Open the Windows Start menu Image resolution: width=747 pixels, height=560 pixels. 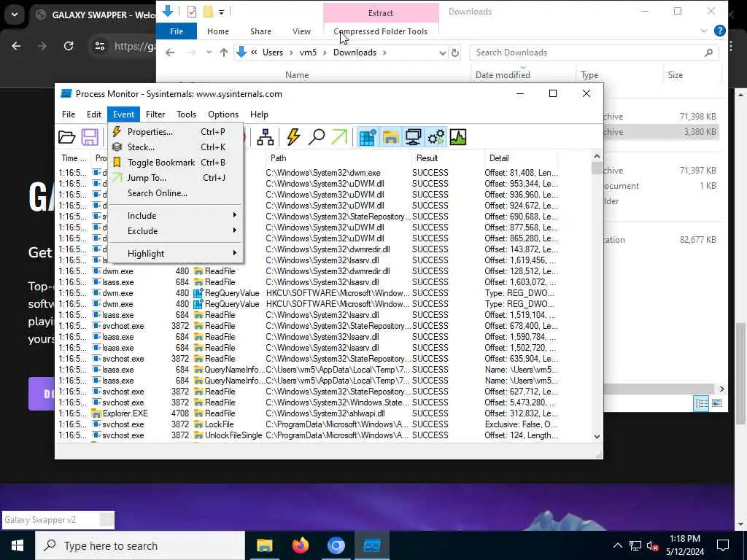18,545
